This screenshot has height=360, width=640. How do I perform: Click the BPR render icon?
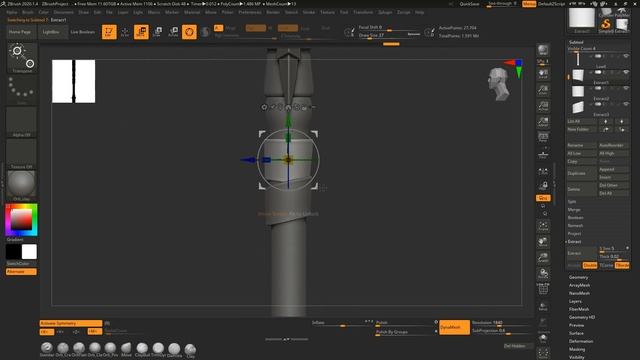(543, 50)
